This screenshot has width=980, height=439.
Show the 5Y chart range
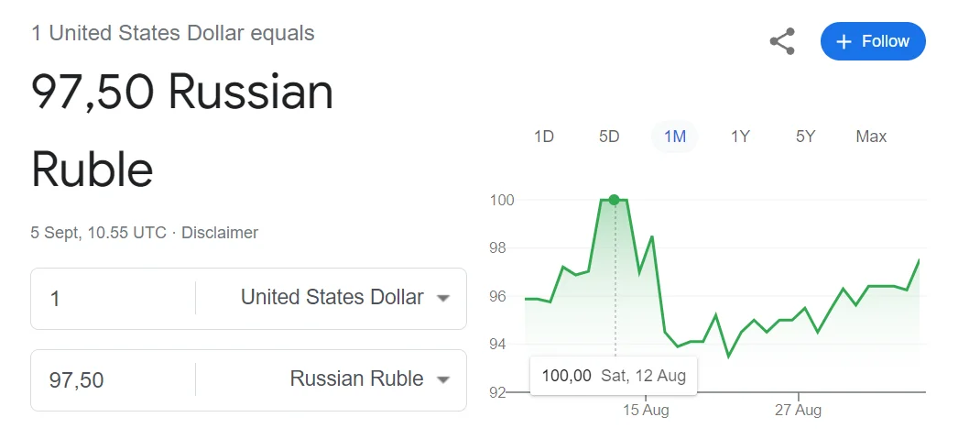(x=805, y=137)
